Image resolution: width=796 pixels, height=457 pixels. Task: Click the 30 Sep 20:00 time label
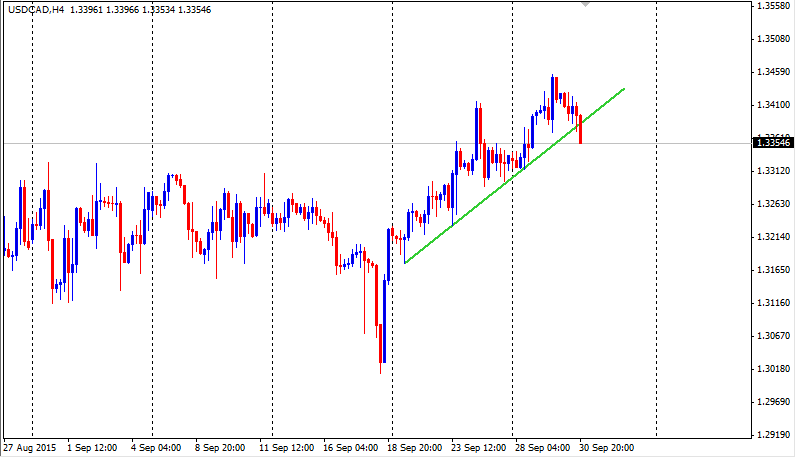[606, 448]
